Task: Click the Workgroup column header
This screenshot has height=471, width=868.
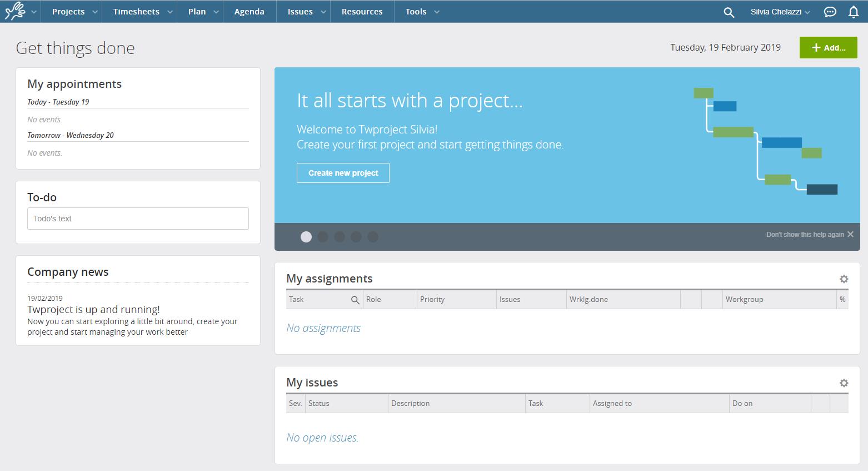Action: 744,299
